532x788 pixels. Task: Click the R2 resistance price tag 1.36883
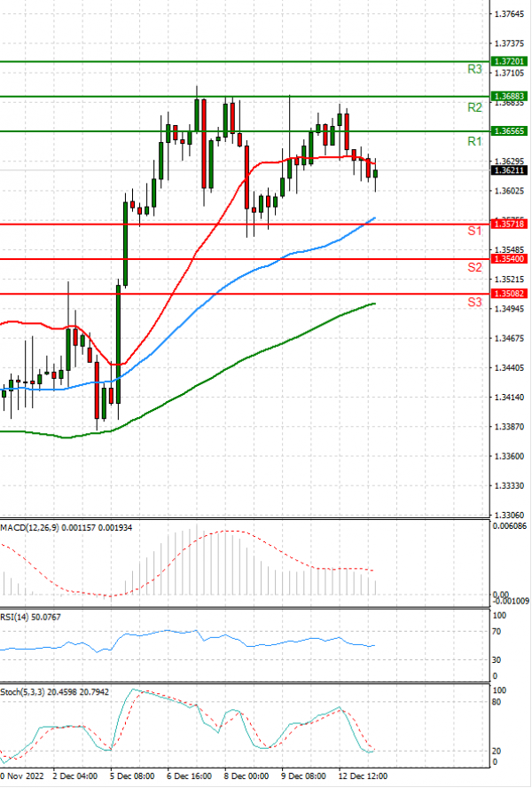point(509,96)
